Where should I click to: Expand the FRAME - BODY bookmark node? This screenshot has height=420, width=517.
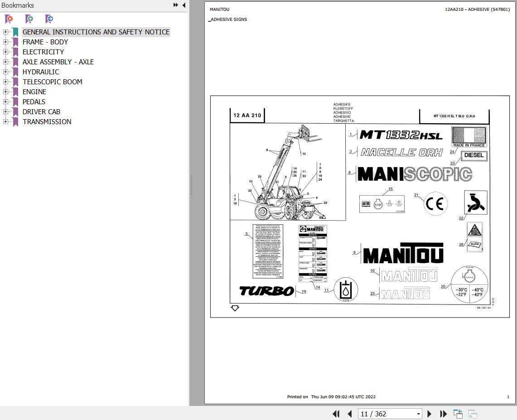pyautogui.click(x=5, y=42)
